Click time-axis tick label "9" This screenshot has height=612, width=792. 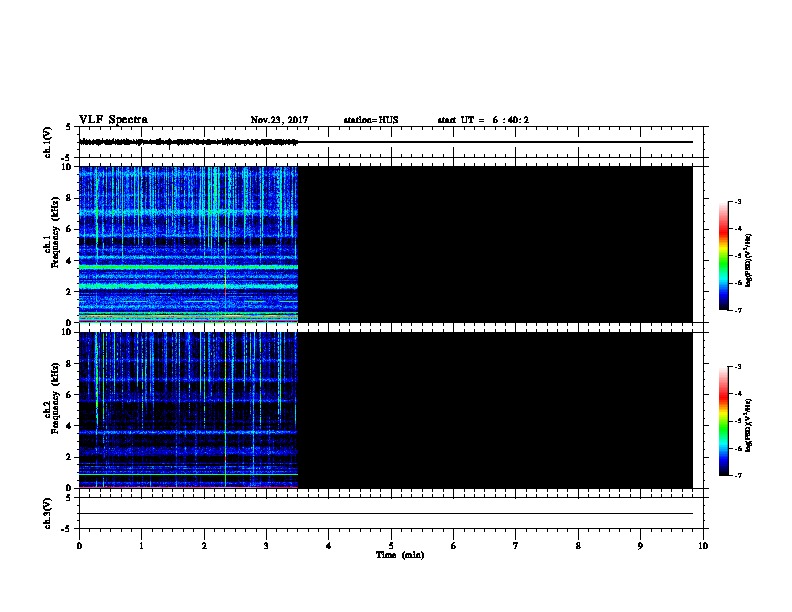640,545
